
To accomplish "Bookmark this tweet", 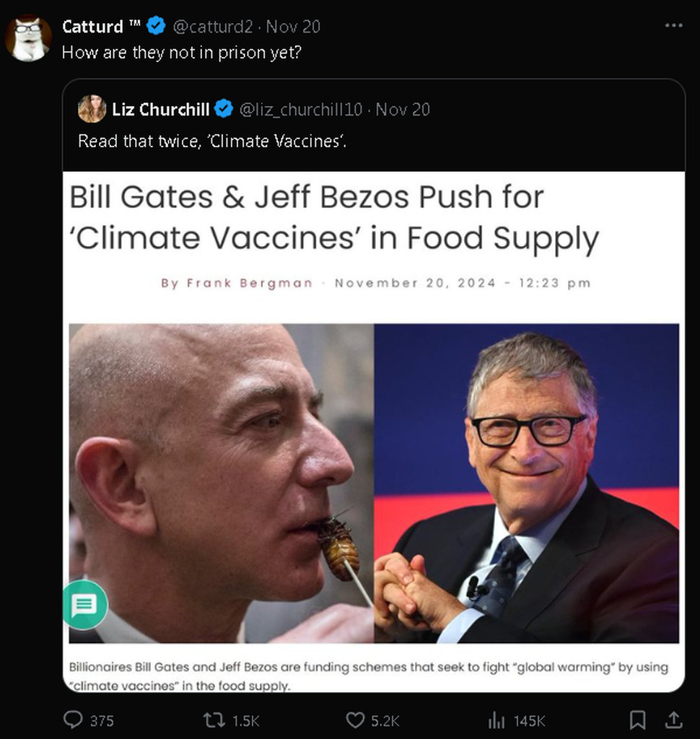I will [x=637, y=720].
